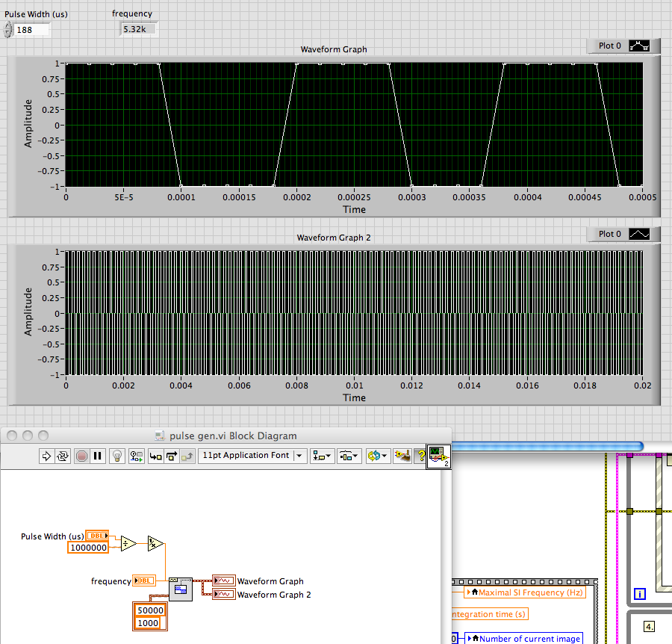The image size is (672, 644).
Task: Close the pulse gen.vi Block Diagram window
Action: [12, 436]
